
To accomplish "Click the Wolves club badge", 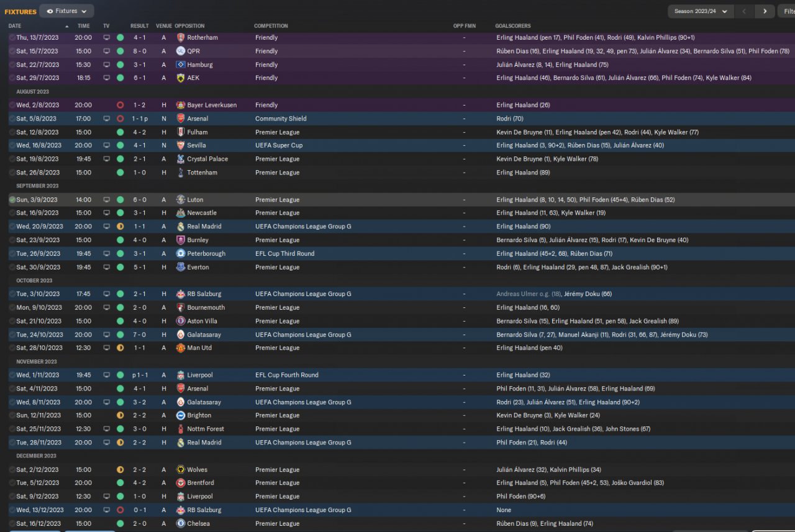I will tap(181, 470).
